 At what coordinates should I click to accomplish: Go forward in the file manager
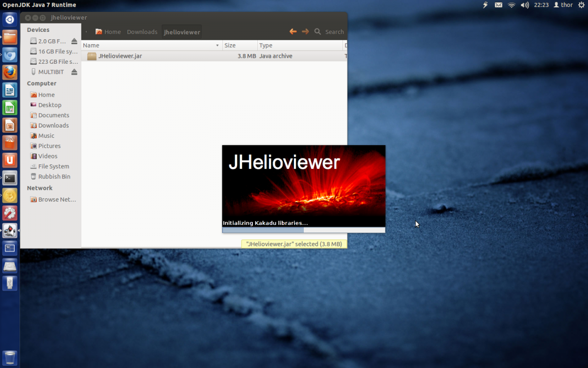pyautogui.click(x=305, y=31)
